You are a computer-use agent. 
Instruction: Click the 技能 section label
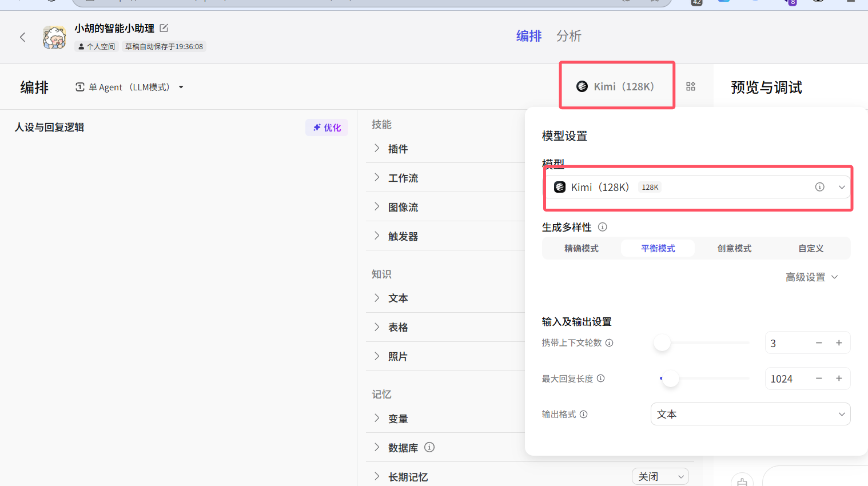381,125
